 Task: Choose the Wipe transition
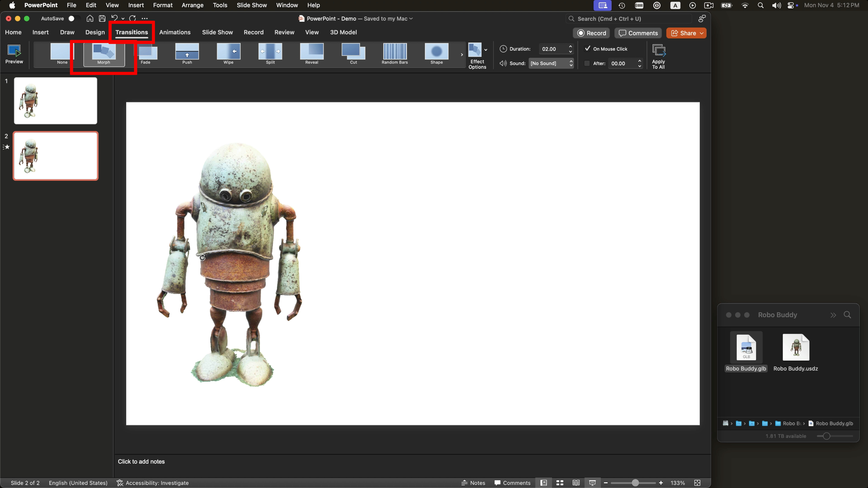click(229, 54)
